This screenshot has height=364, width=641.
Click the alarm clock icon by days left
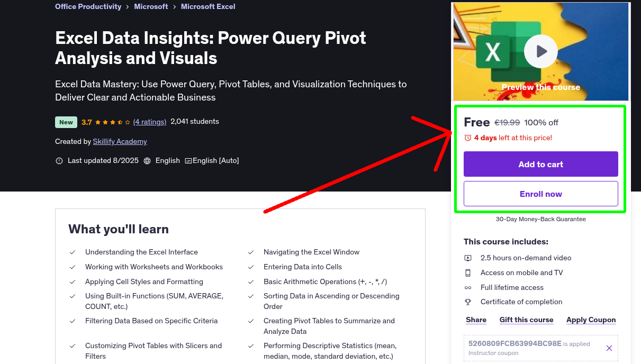467,138
